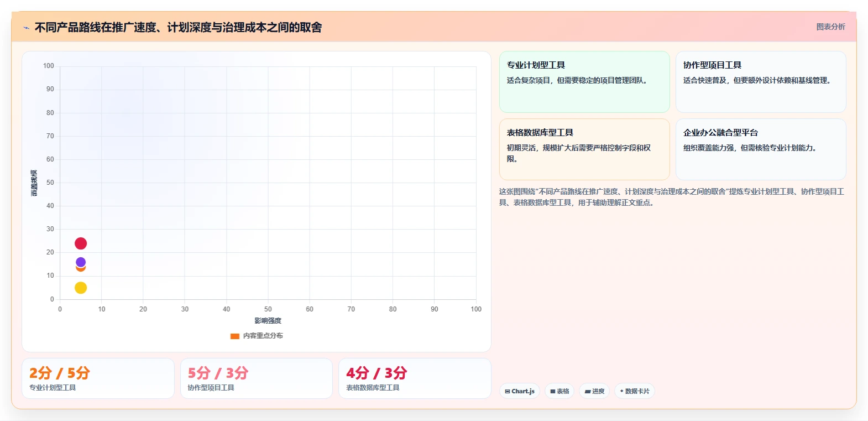Select the 2分 / 5分 score card

[98, 378]
